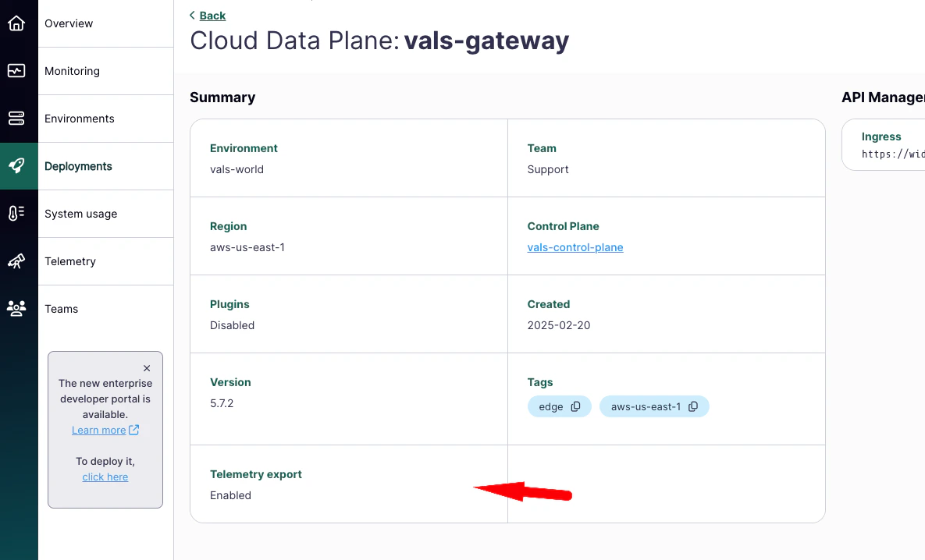Open Teams using the people icon
The image size is (925, 560).
(x=18, y=308)
